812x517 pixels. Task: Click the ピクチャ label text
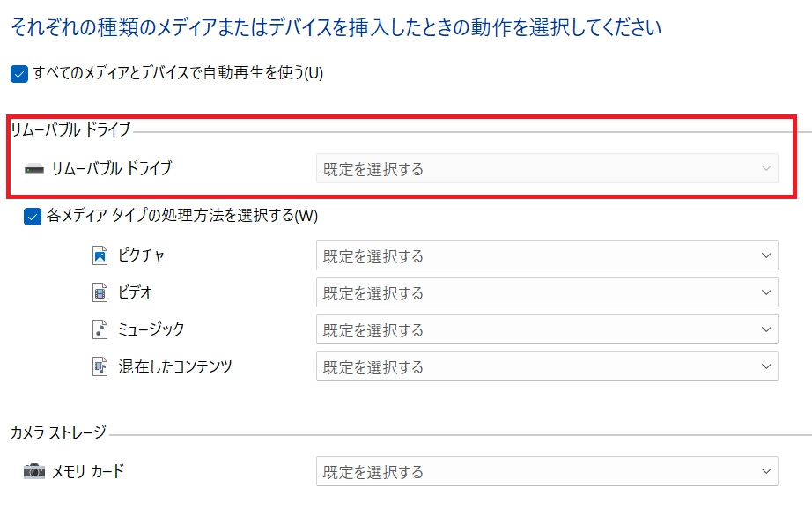[141, 256]
